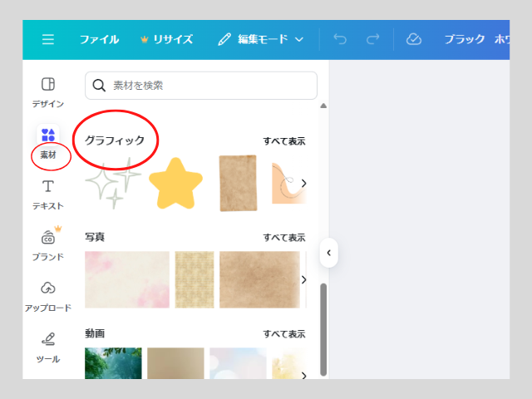The height and width of the screenshot is (399, 532).
Task: Click the ブラック ホワ document title
Action: [x=476, y=39]
